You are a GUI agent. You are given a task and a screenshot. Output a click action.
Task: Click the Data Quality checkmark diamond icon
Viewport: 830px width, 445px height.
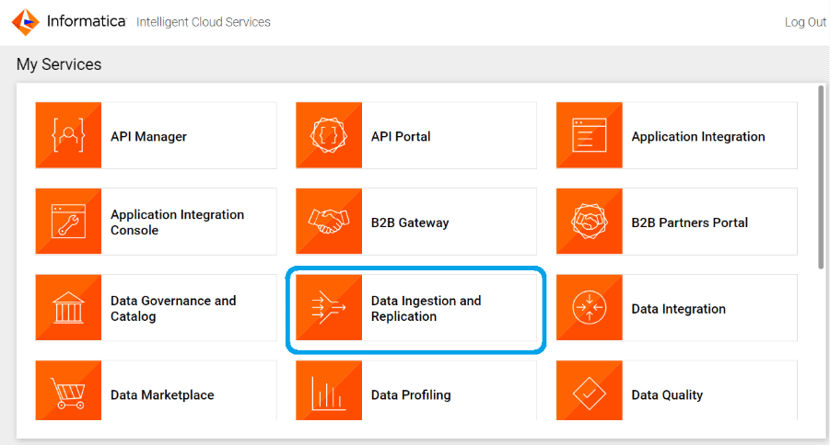[589, 390]
